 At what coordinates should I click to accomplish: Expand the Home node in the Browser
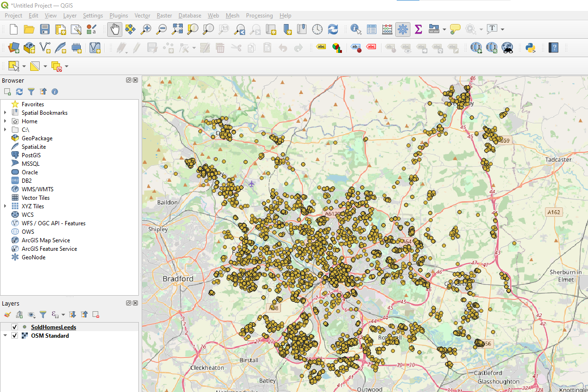pos(5,121)
